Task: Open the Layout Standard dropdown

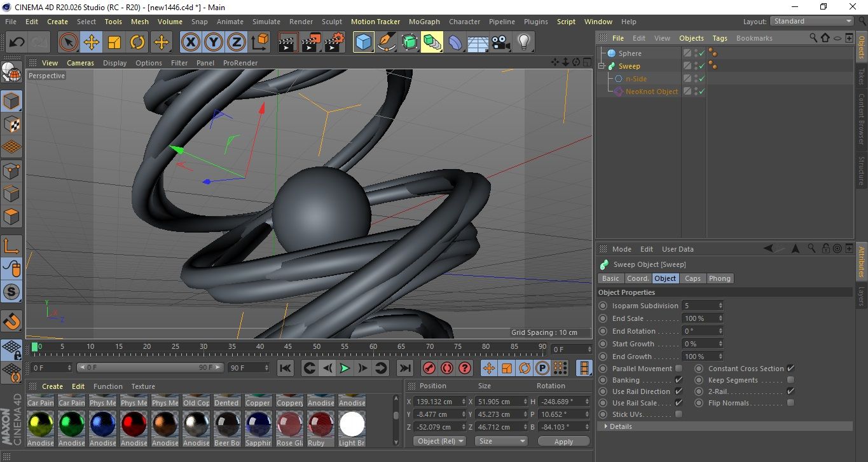Action: point(812,21)
